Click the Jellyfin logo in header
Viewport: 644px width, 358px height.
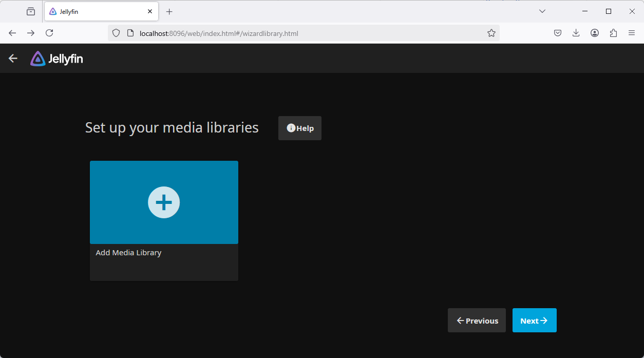[x=56, y=59]
